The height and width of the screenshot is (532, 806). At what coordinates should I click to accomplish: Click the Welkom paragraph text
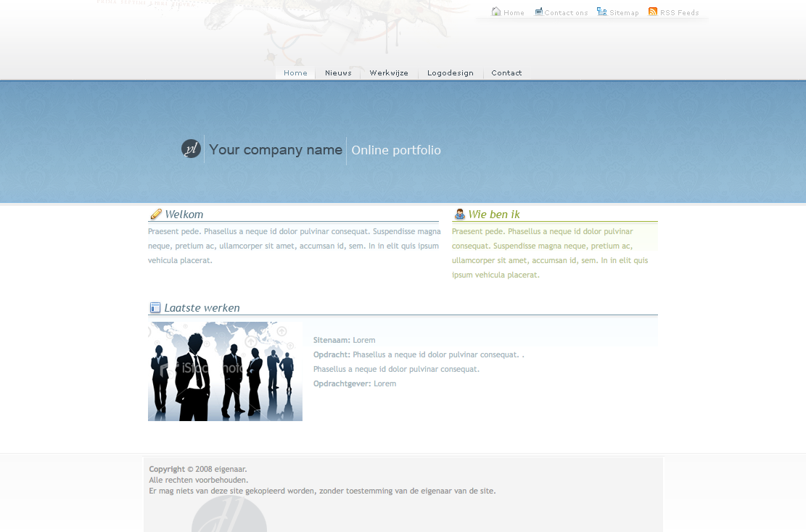[295, 246]
